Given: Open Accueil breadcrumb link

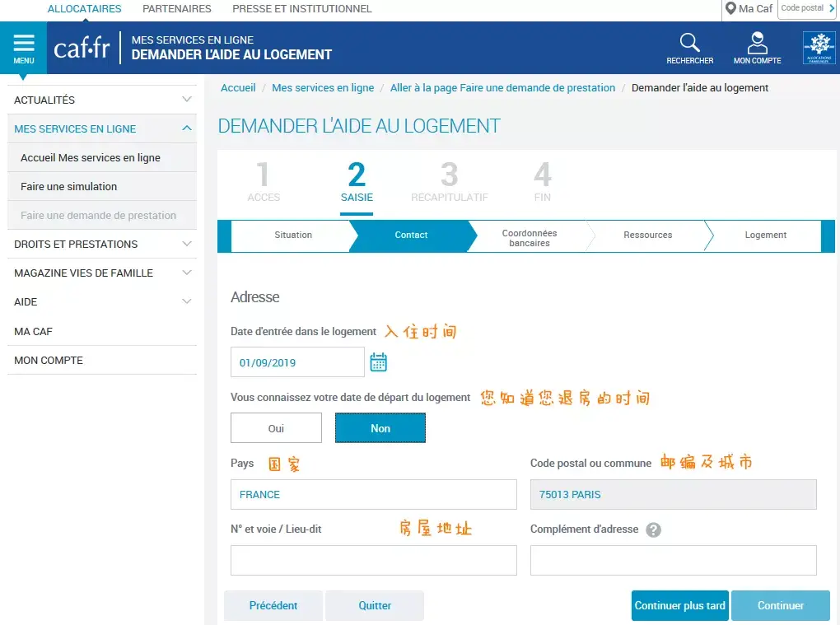Looking at the screenshot, I should [238, 88].
